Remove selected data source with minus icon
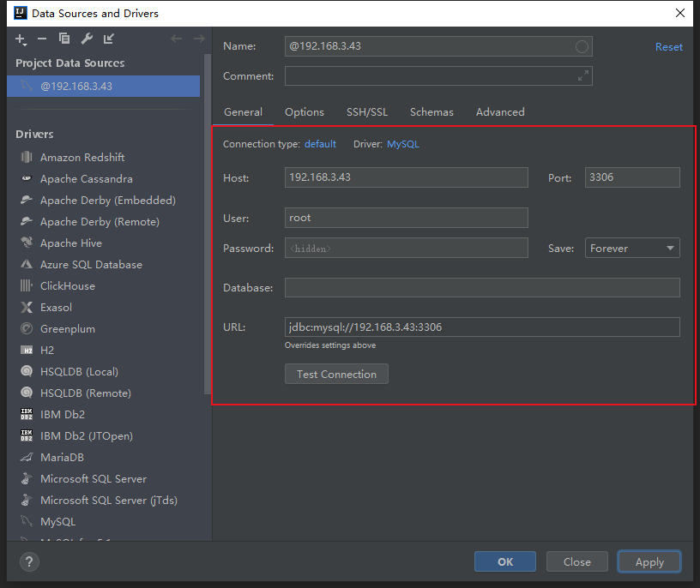This screenshot has height=588, width=700. 42,39
